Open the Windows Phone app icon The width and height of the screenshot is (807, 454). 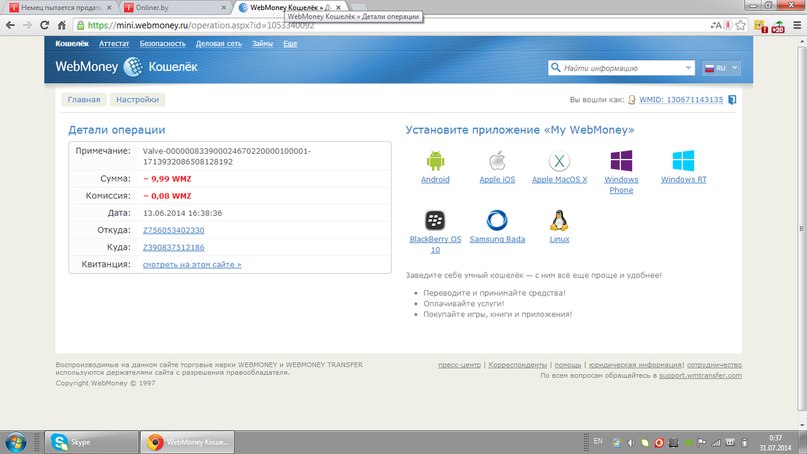tap(621, 161)
